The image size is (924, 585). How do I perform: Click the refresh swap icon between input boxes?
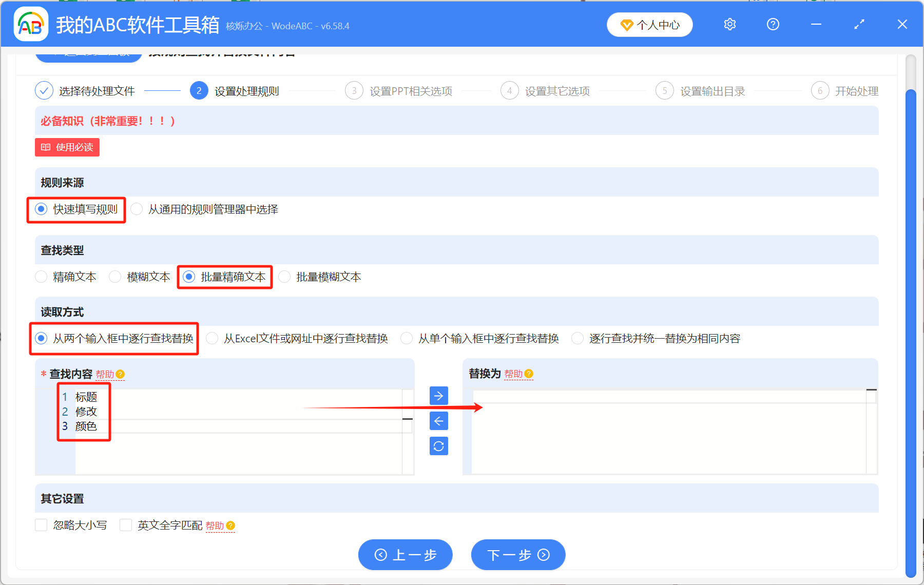pyautogui.click(x=438, y=446)
